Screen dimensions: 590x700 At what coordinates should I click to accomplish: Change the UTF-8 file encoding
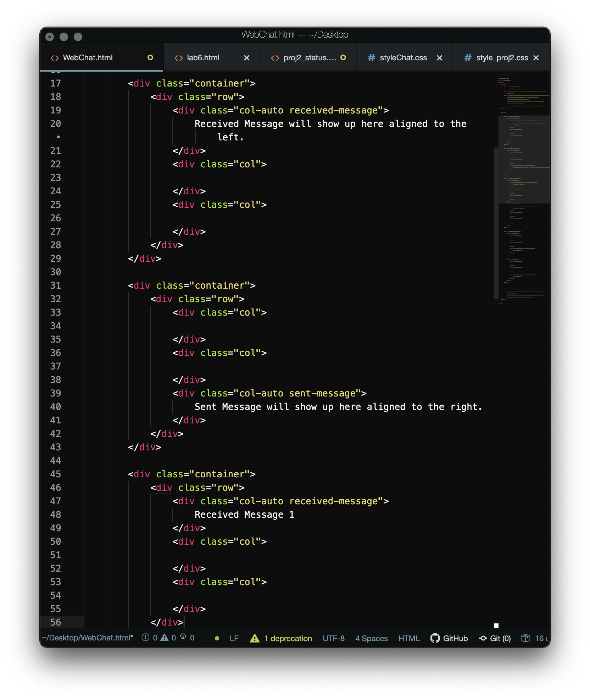pos(334,638)
